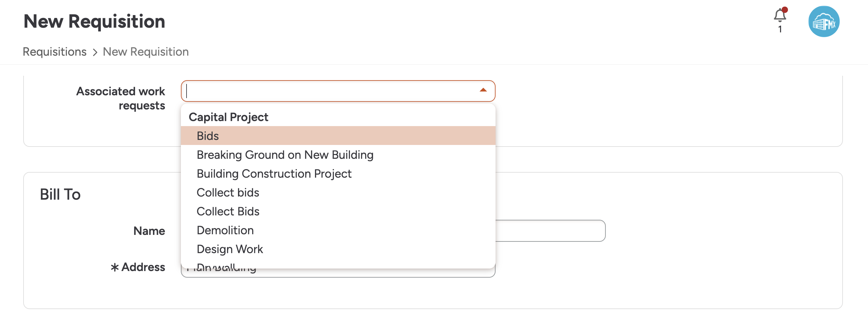The width and height of the screenshot is (868, 327).
Task: Click the notification count number
Action: tap(780, 29)
